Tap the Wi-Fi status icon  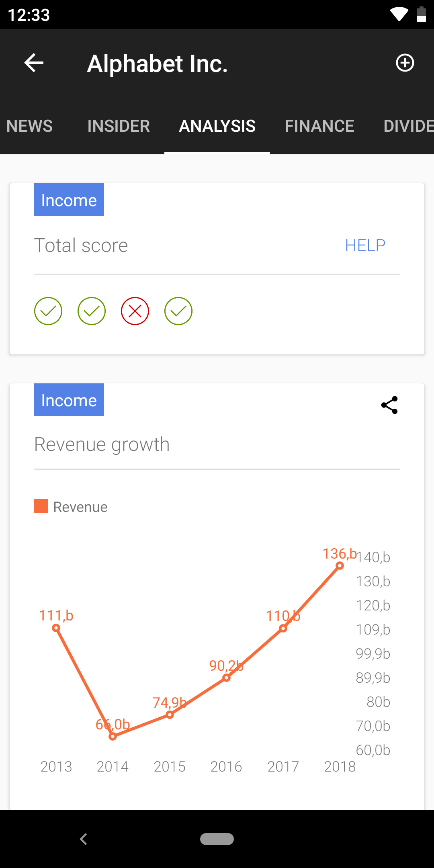[399, 14]
